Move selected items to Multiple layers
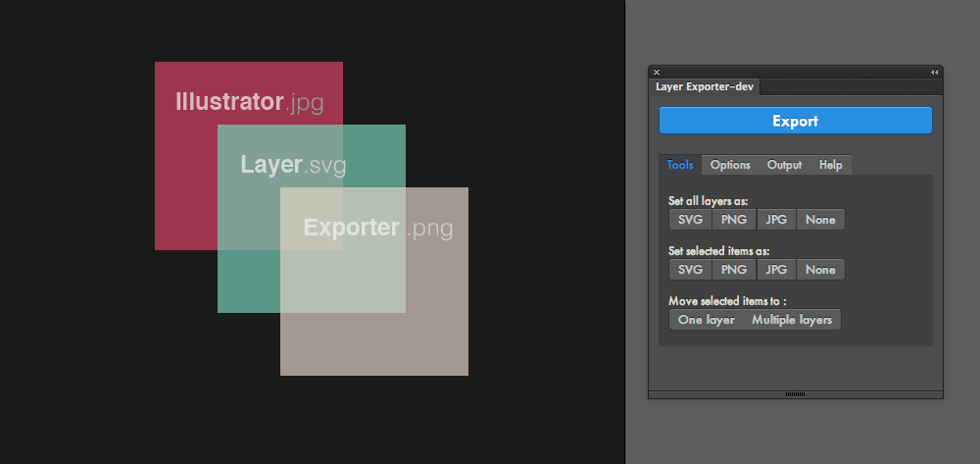Viewport: 980px width, 464px height. coord(792,320)
